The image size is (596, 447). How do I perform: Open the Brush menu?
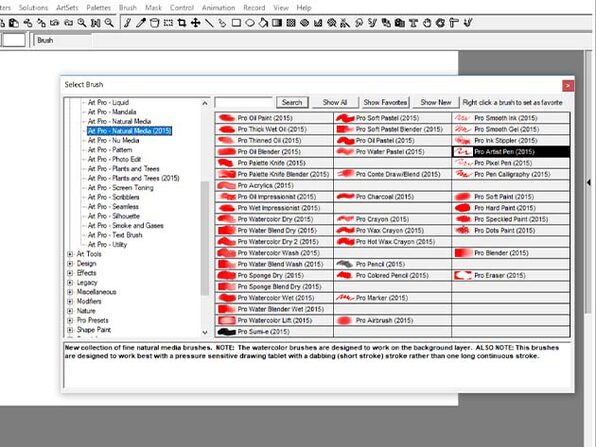point(128,8)
